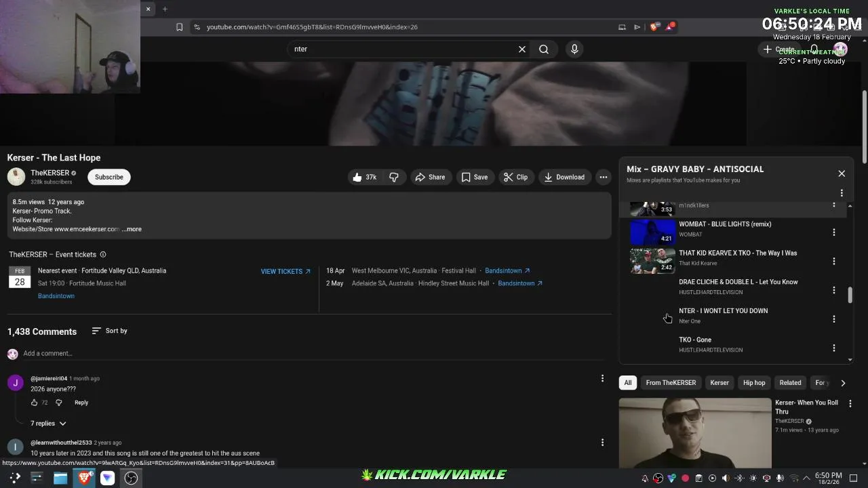Open site information icon beside URL
This screenshot has width=868, height=488.
coord(197,27)
